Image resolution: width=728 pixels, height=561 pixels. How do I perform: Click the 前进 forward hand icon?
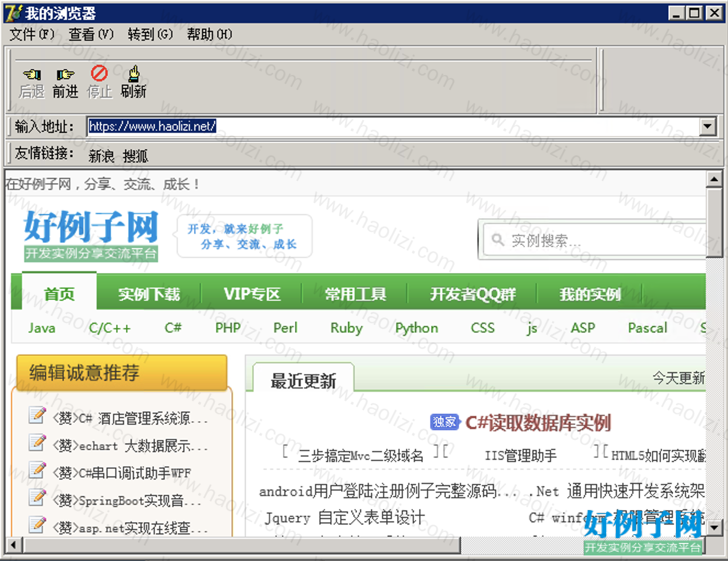[x=65, y=74]
